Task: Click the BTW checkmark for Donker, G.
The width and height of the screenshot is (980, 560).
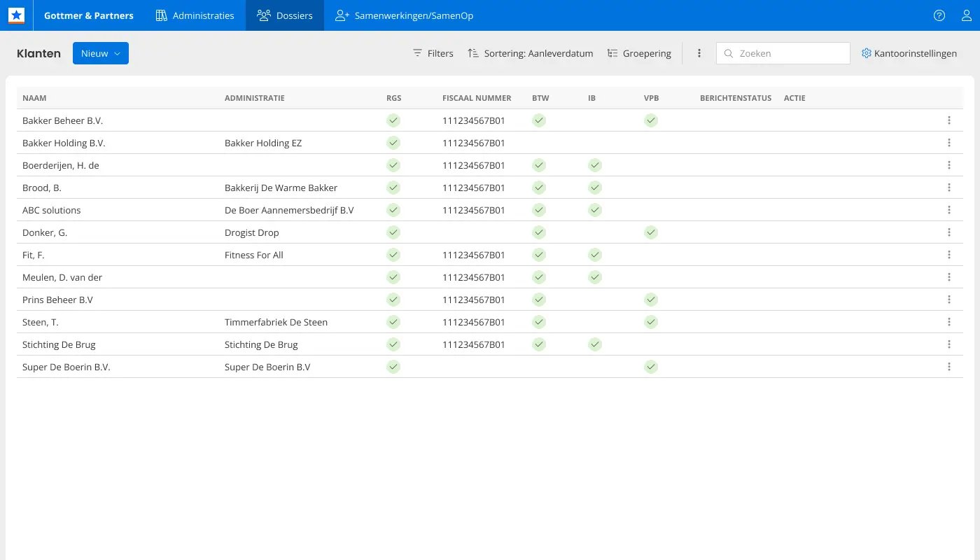Action: pos(539,232)
